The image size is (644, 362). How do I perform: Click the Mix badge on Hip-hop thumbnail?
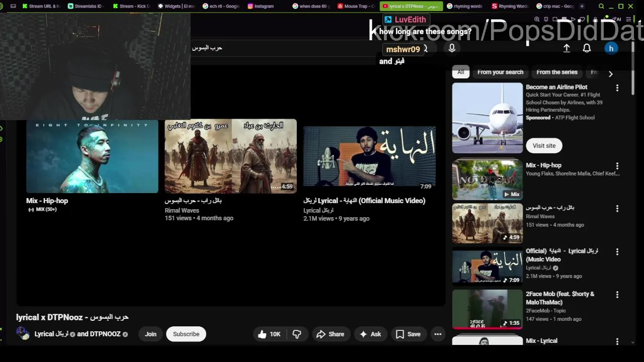[512, 194]
